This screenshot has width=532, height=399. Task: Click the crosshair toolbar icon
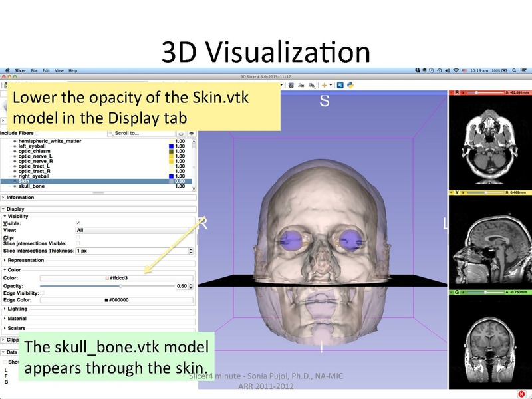tap(325, 85)
